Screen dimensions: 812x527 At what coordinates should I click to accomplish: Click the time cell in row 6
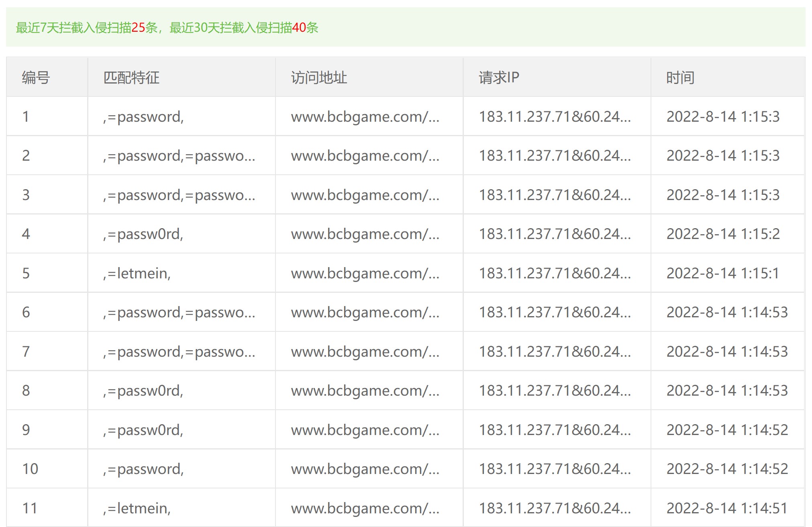(727, 313)
